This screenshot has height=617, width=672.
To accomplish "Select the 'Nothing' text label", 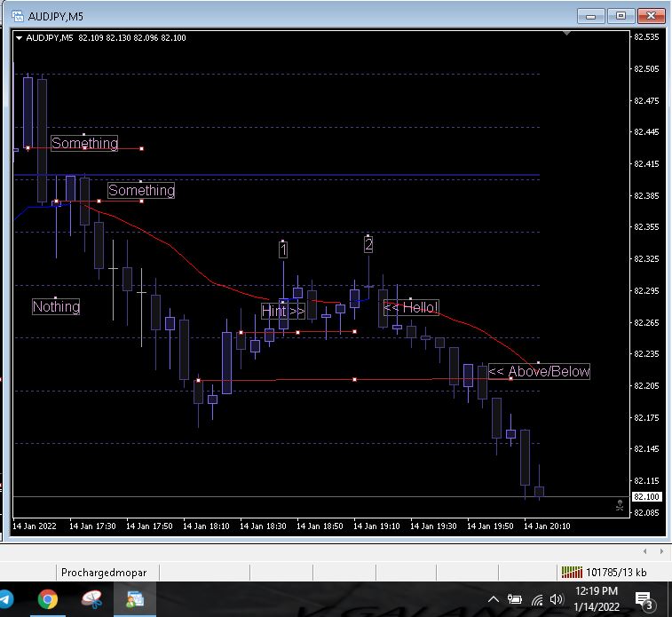I will [56, 306].
